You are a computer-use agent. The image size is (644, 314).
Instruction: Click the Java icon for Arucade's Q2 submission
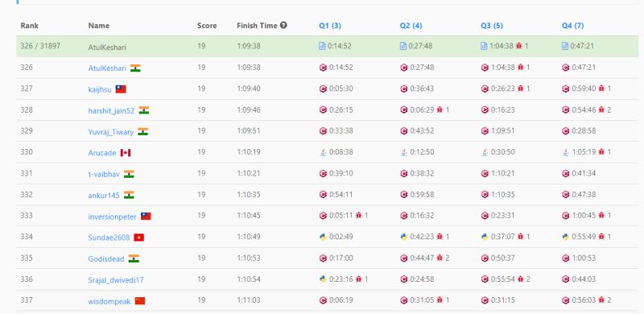click(x=404, y=152)
